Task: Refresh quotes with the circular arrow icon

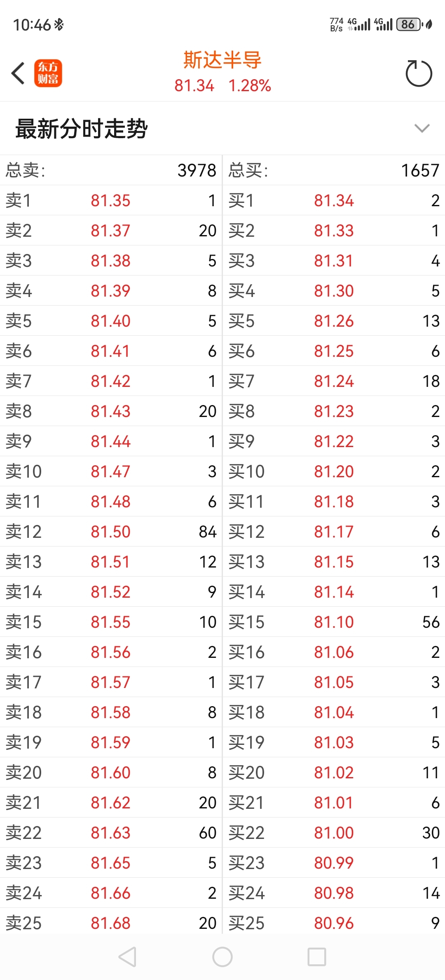Action: coord(419,73)
